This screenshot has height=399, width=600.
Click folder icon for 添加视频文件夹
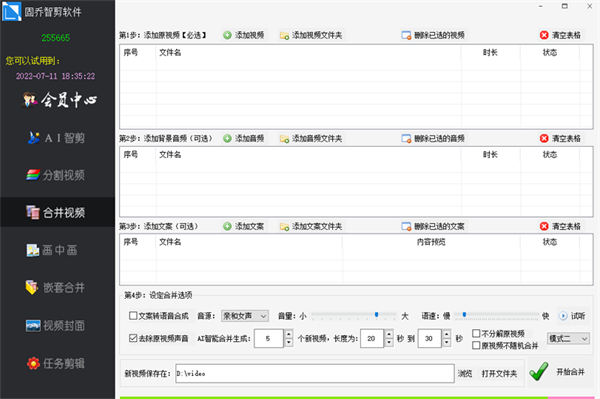284,36
